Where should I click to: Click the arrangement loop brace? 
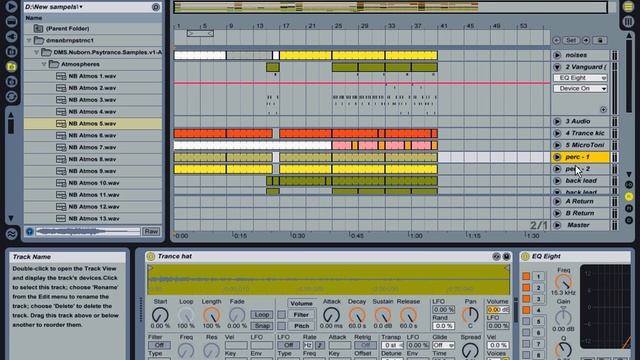[x=200, y=33]
